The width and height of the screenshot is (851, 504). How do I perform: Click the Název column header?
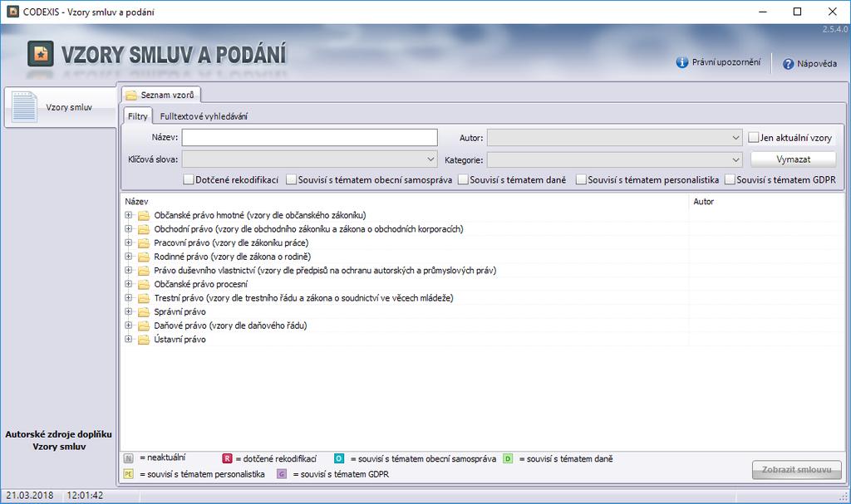pos(136,201)
